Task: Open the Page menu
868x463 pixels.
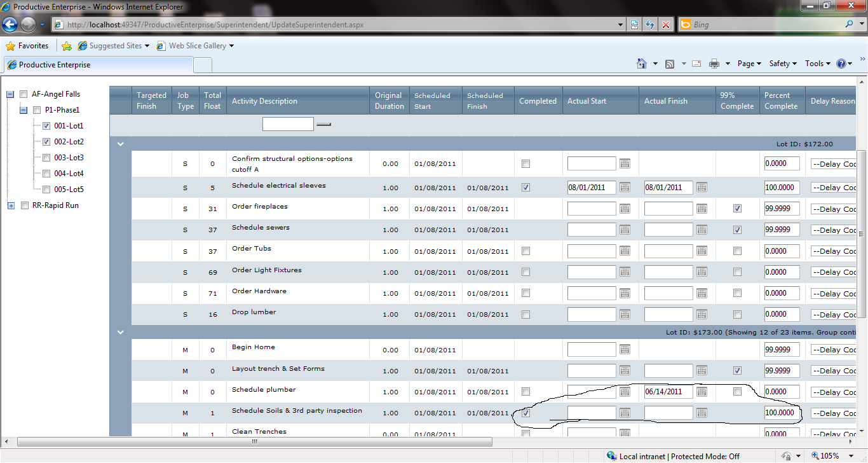Action: pos(749,64)
